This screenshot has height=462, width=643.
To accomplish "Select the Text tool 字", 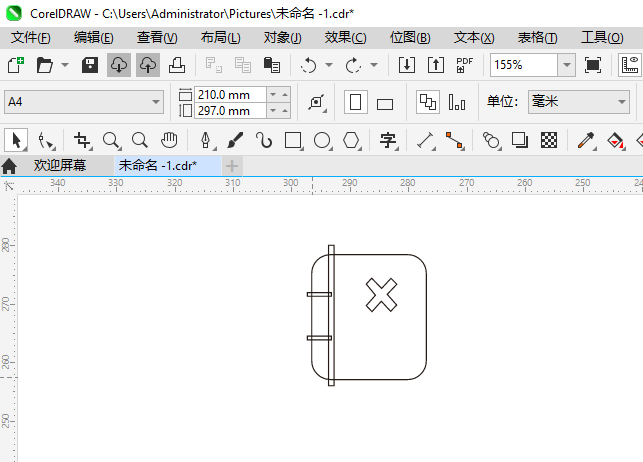I will [388, 140].
